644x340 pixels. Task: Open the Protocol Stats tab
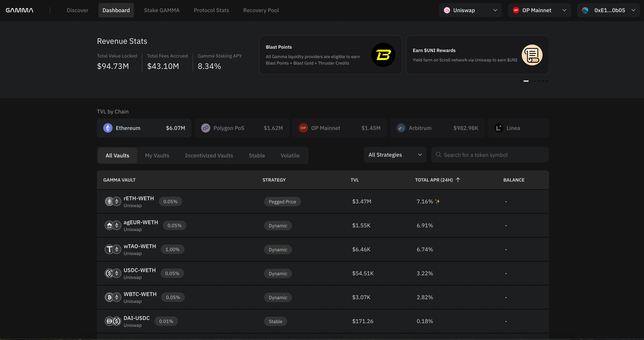pos(211,10)
